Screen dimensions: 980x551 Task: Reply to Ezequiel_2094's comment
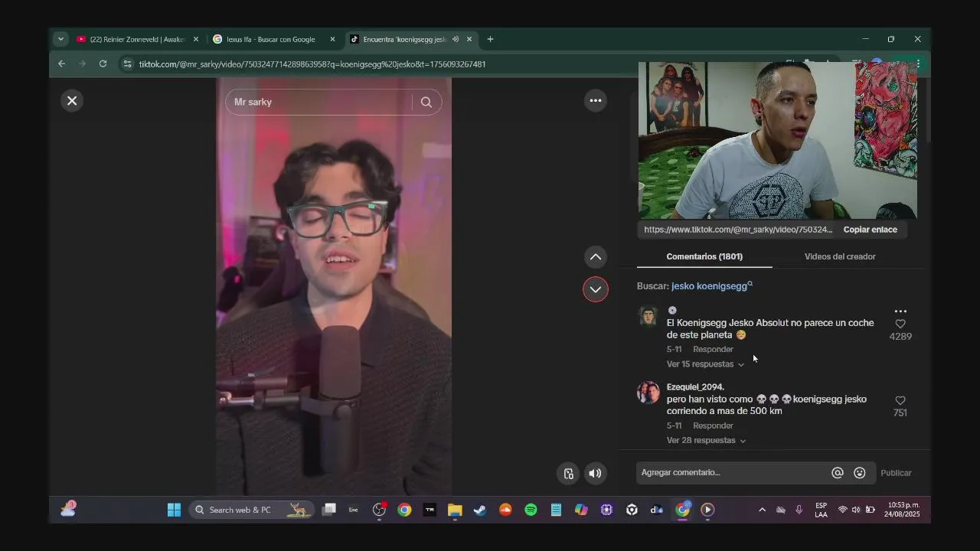[713, 426]
